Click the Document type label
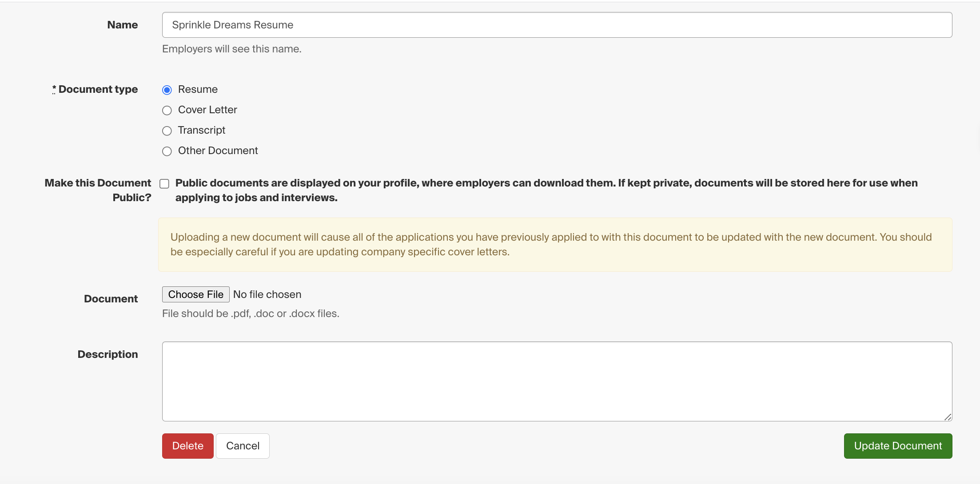The width and height of the screenshot is (980, 484). (x=95, y=89)
